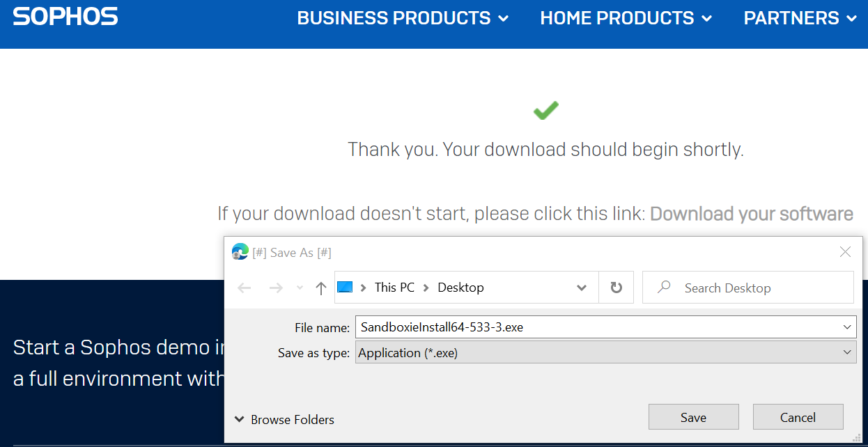This screenshot has width=868, height=447.
Task: Click the This PC breadcrumb
Action: click(394, 288)
